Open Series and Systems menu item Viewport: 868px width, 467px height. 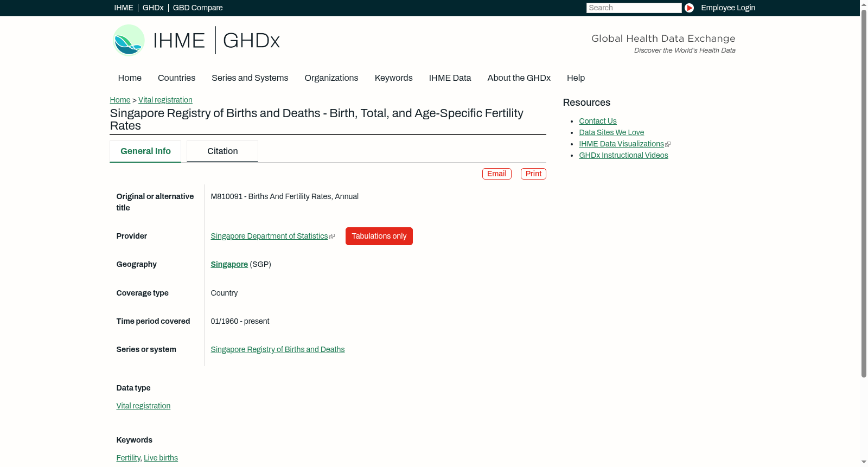pyautogui.click(x=250, y=78)
